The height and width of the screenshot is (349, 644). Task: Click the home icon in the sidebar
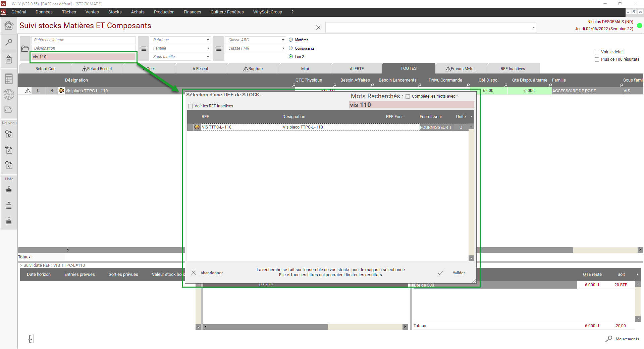(9, 26)
